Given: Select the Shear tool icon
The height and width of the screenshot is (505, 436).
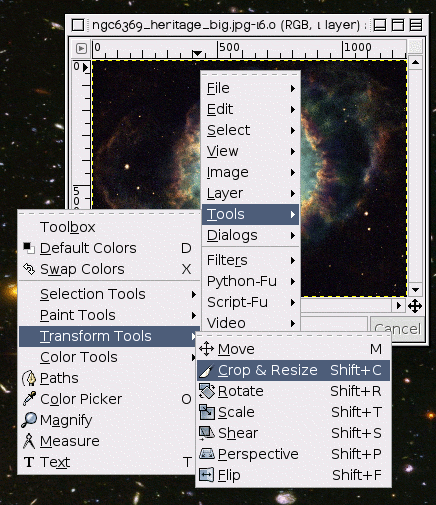Looking at the screenshot, I should click(x=206, y=433).
